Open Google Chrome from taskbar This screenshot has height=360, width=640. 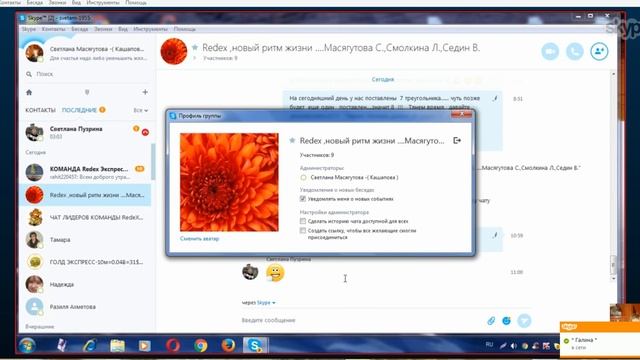pos(201,346)
